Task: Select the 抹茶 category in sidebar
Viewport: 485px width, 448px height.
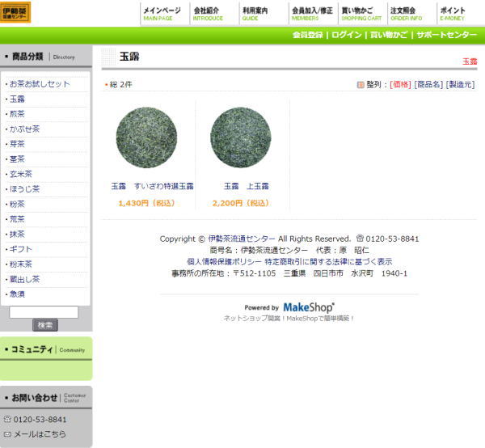Action: (17, 234)
